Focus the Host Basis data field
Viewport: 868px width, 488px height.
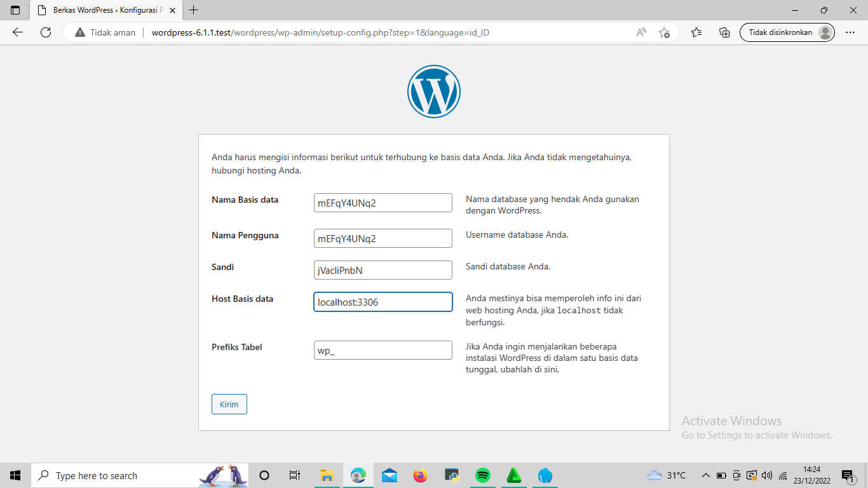(383, 302)
